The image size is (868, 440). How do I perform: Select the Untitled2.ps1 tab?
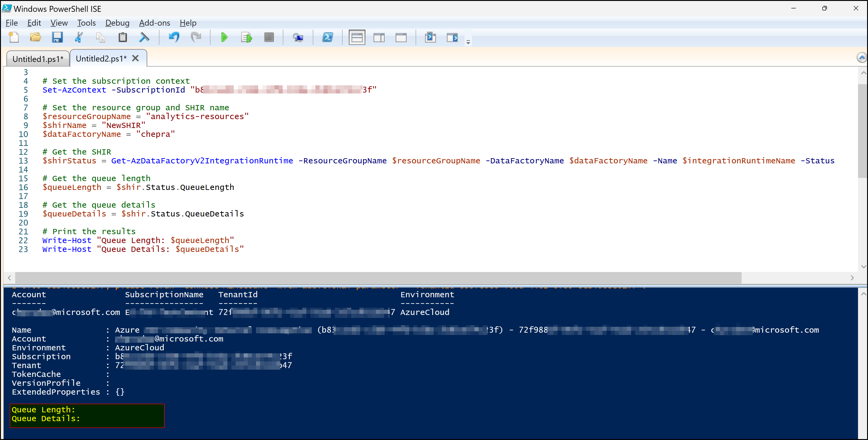pyautogui.click(x=101, y=59)
